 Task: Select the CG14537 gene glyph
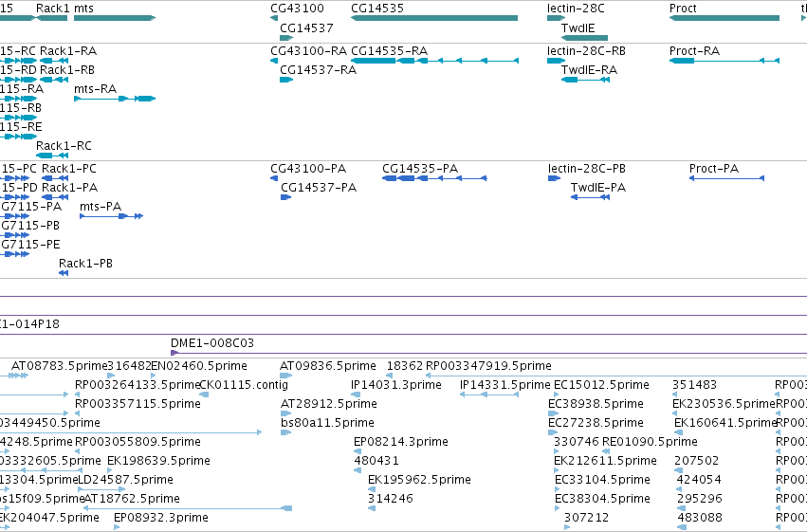pyautogui.click(x=286, y=38)
